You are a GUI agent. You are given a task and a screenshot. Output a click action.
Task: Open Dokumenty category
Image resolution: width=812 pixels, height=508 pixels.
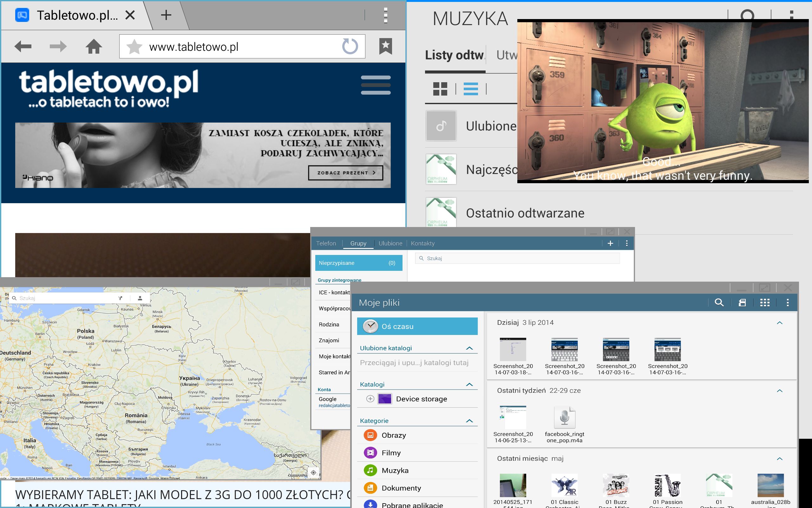pyautogui.click(x=417, y=488)
